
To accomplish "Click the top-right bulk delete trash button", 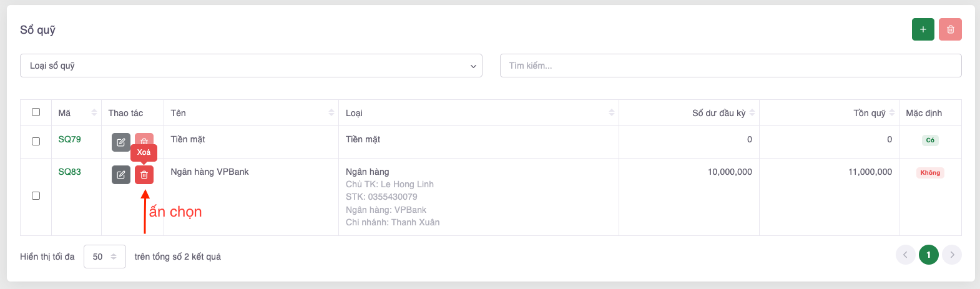I will [x=950, y=29].
